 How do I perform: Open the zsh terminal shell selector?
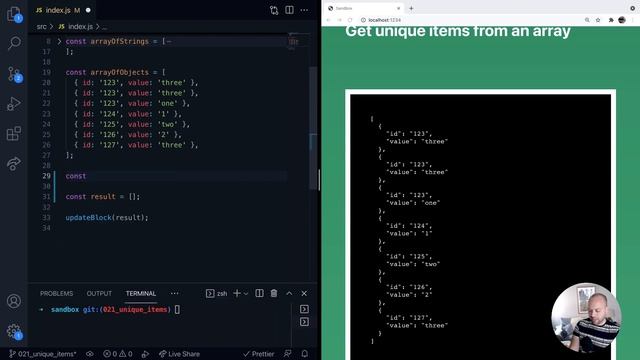[217, 293]
